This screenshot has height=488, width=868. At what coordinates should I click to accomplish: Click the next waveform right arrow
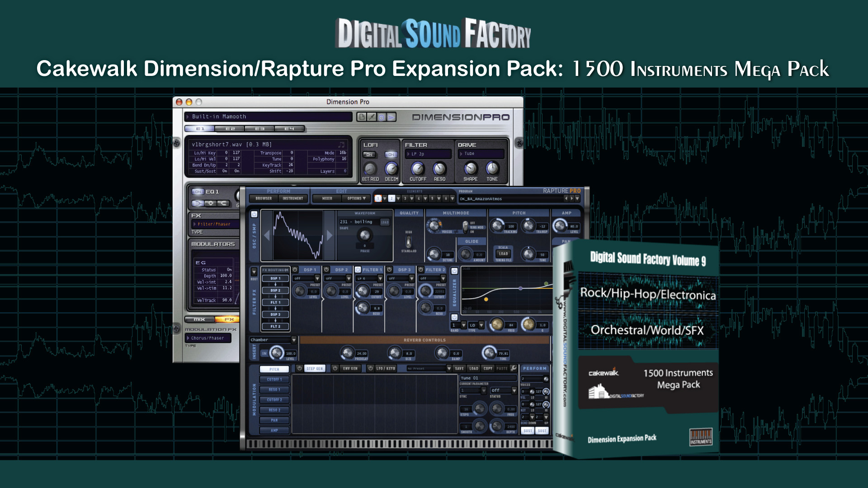pos(330,235)
